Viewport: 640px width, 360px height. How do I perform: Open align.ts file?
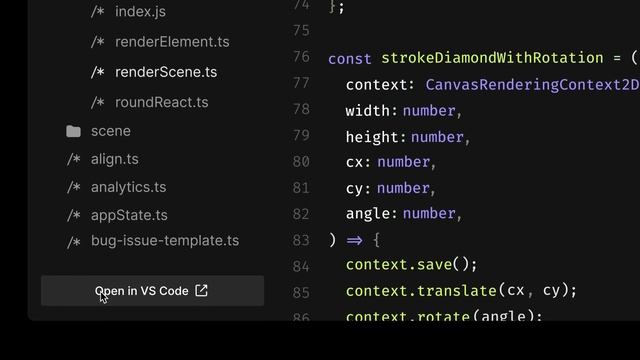click(x=114, y=159)
